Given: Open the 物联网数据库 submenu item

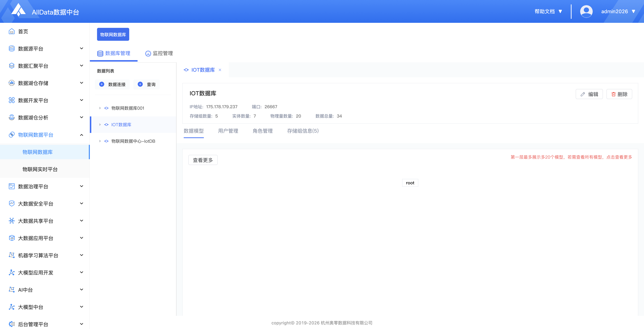Looking at the screenshot, I should click(x=45, y=152).
